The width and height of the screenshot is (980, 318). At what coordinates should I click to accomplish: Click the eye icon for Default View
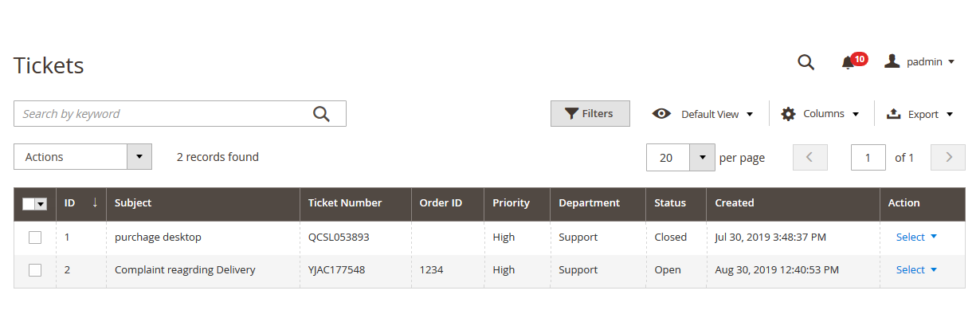[661, 114]
